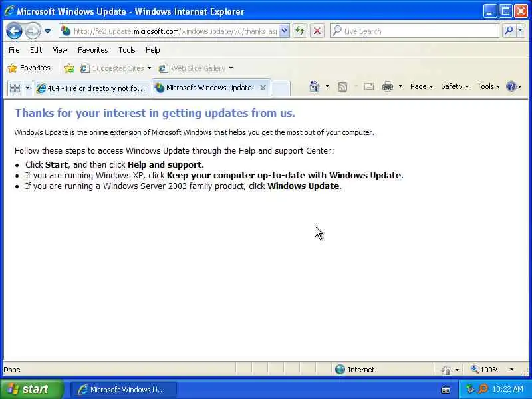Open the orange search tray icon

tap(483, 389)
